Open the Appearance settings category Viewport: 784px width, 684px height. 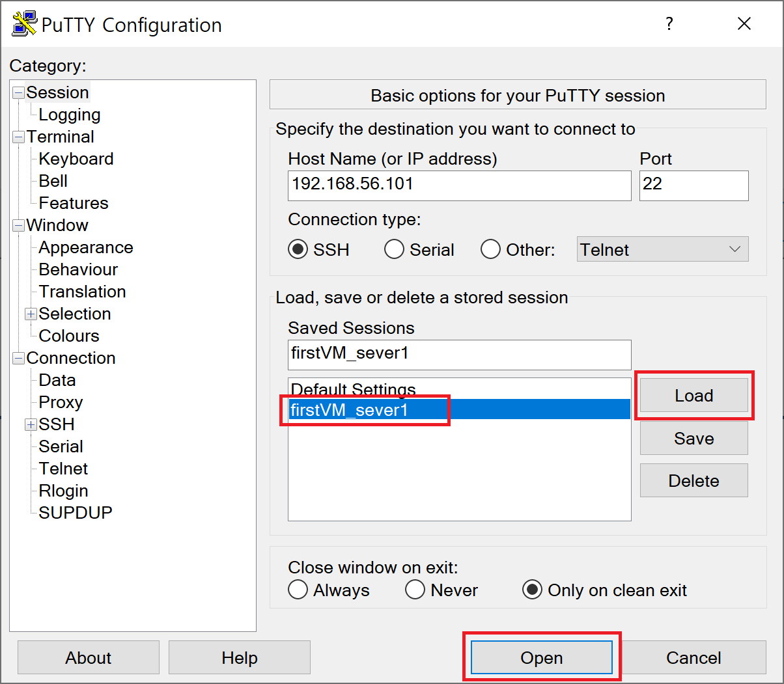[x=86, y=247]
